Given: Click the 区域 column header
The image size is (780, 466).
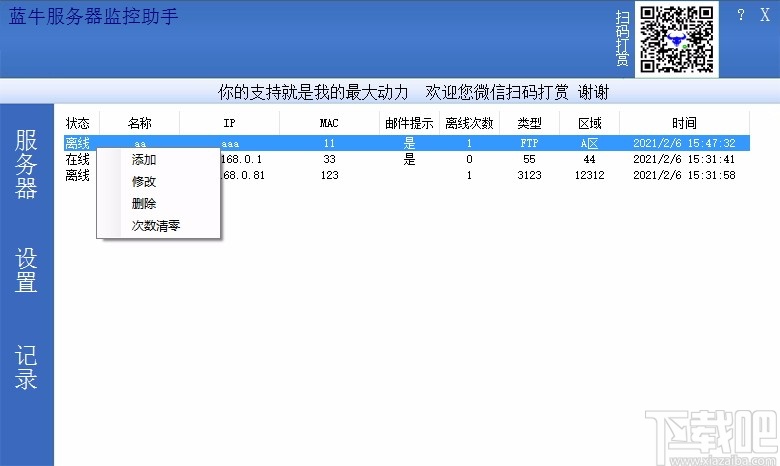Looking at the screenshot, I should coord(589,123).
